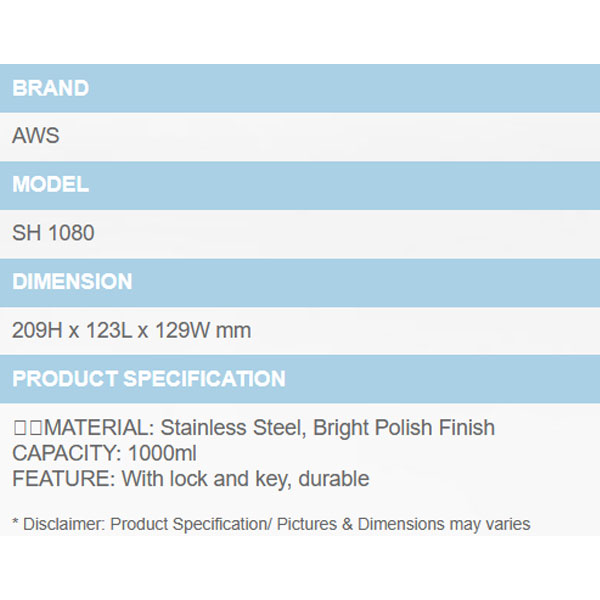Click the CAPACITY label
This screenshot has height=600, width=600.
tap(62, 453)
